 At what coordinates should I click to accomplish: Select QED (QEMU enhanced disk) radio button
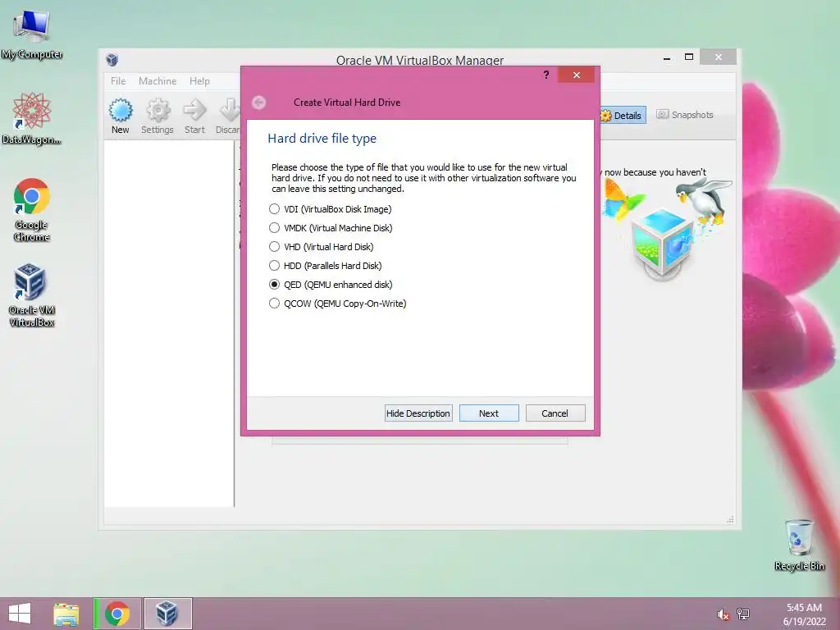point(274,285)
